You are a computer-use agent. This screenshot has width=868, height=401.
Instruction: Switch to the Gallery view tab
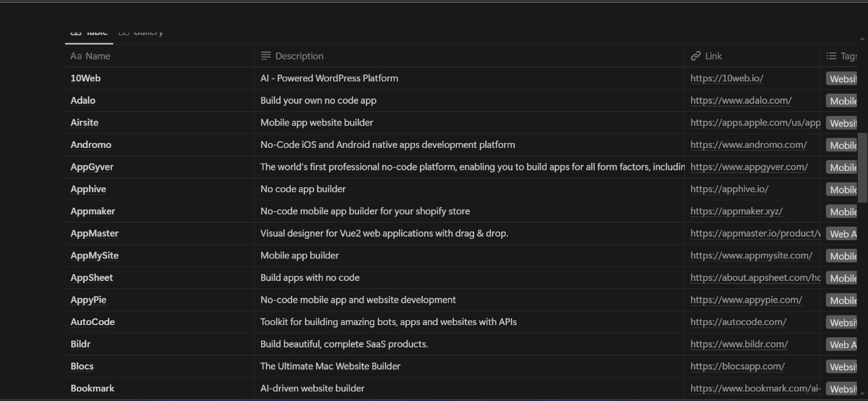141,33
